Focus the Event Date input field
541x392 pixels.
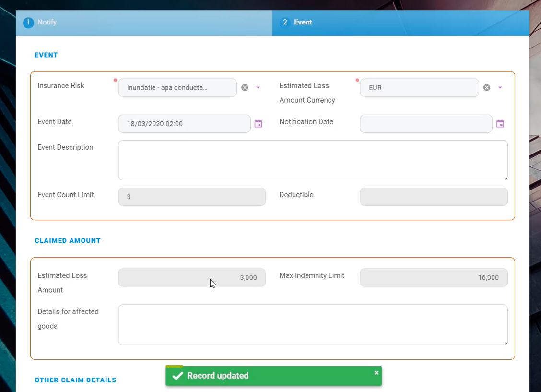[x=184, y=124]
